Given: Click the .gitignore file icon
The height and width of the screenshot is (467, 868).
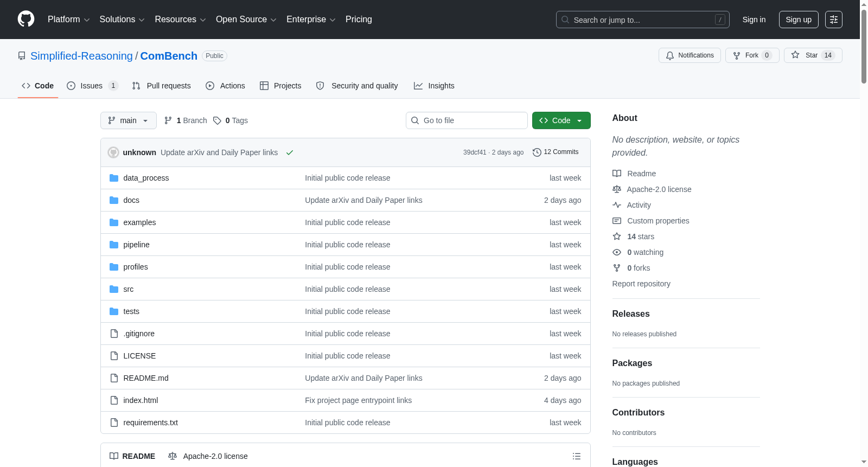Looking at the screenshot, I should coord(114,334).
